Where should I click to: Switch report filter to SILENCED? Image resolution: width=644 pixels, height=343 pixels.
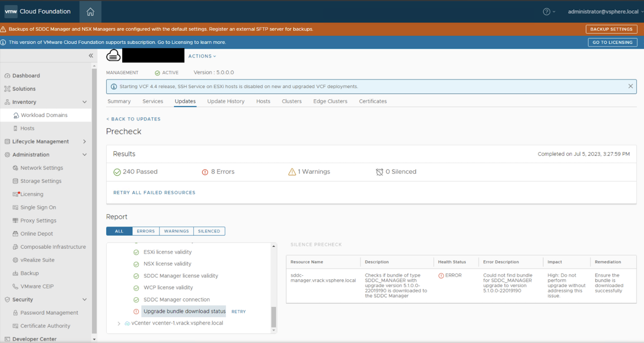coord(209,231)
